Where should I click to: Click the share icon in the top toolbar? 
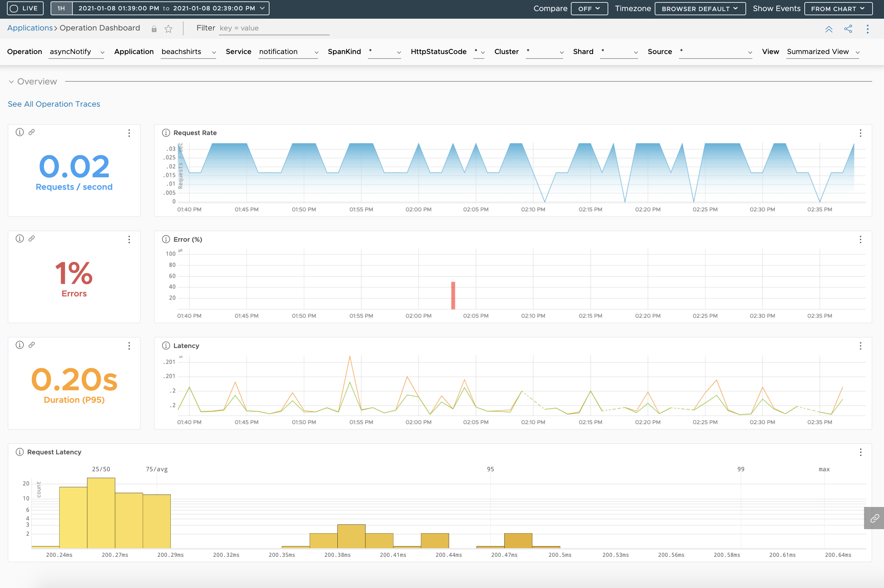point(849,28)
